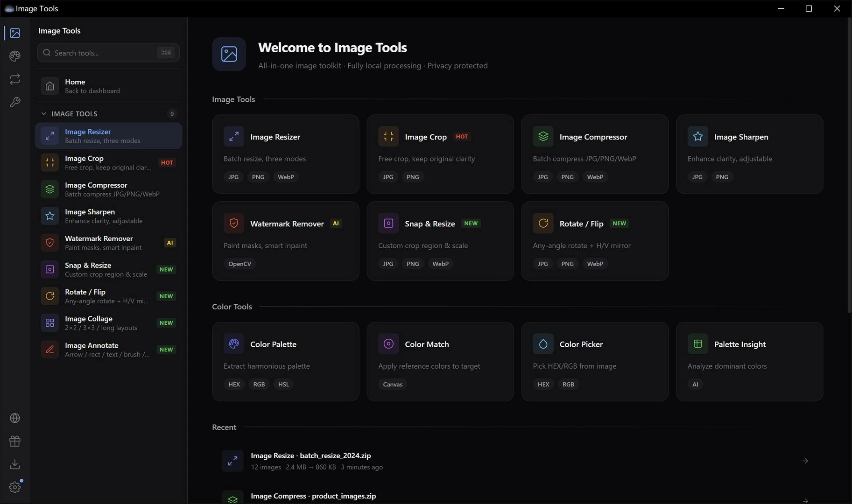Open the convert arrows rail icon
852x504 pixels.
point(15,79)
